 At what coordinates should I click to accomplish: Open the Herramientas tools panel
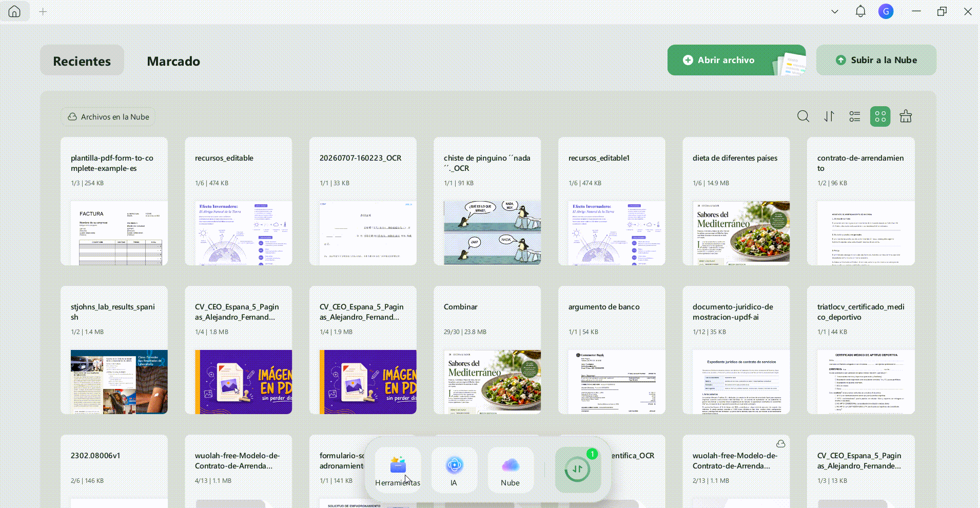pos(398,470)
